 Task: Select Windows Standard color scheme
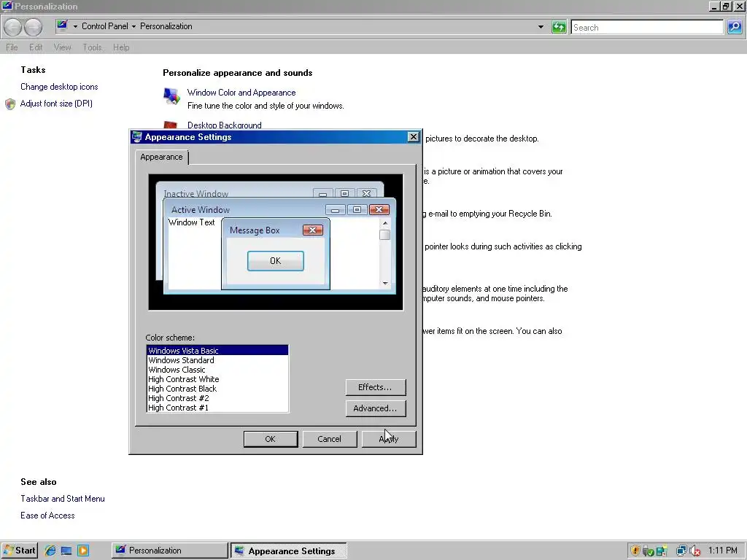pyautogui.click(x=217, y=360)
